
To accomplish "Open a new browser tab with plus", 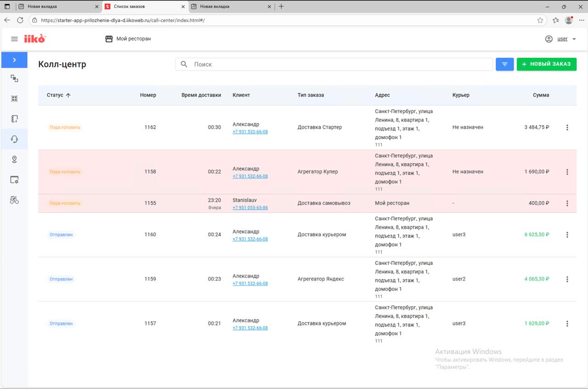I will pyautogui.click(x=281, y=6).
